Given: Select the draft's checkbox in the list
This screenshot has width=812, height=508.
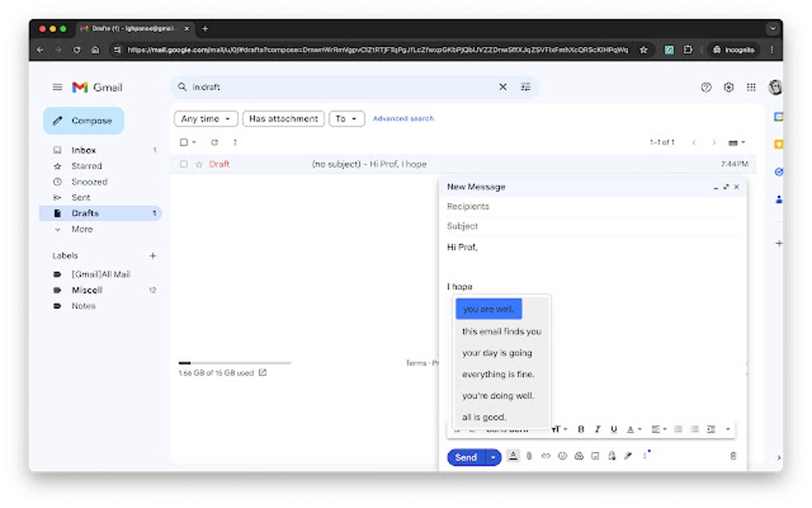Looking at the screenshot, I should [183, 164].
